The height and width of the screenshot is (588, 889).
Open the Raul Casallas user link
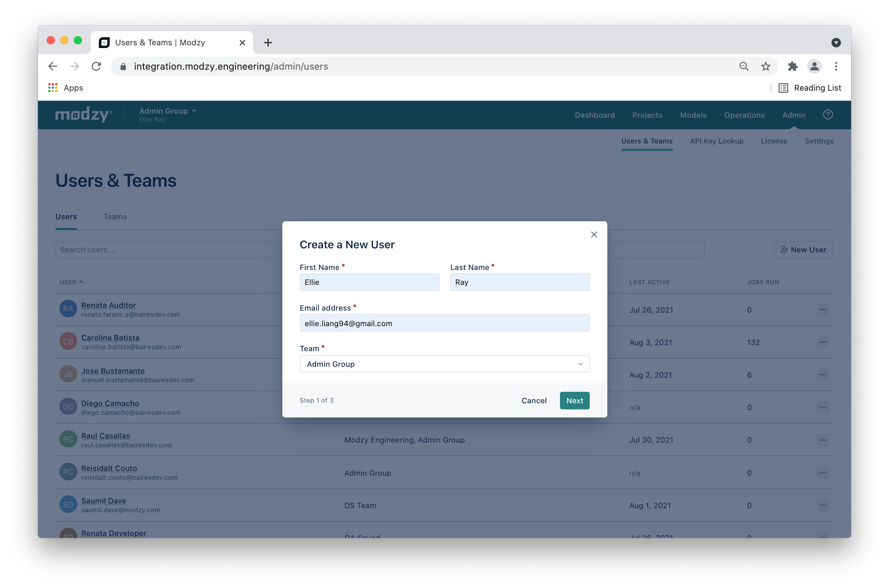pyautogui.click(x=105, y=436)
